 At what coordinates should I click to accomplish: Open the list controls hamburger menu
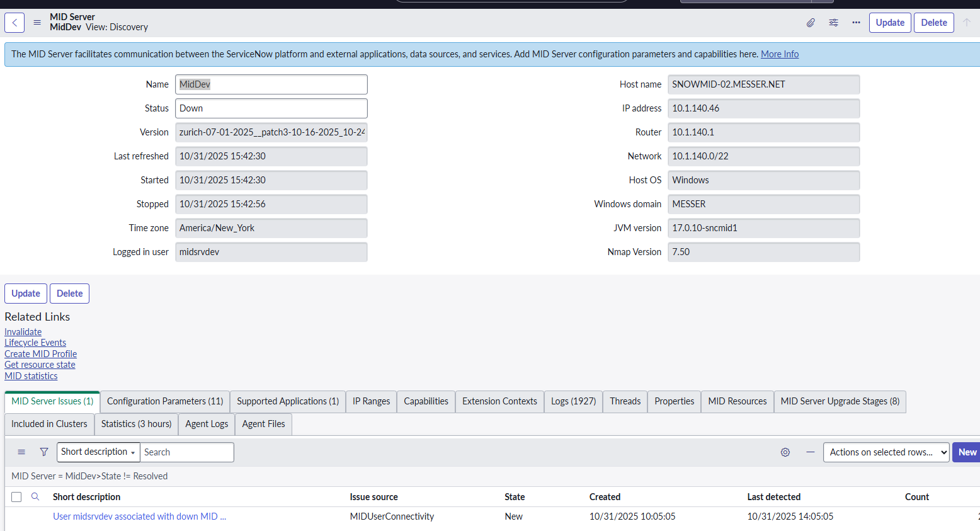[21, 452]
